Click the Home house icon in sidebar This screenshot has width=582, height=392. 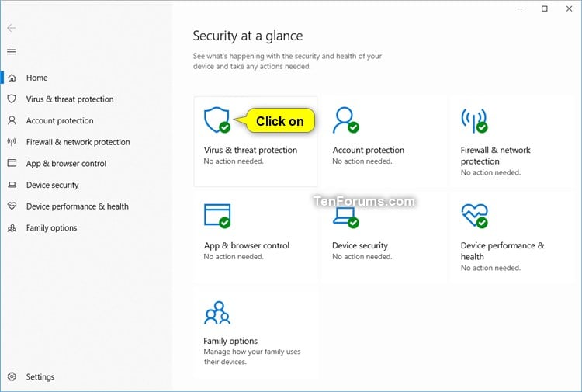[x=12, y=78]
